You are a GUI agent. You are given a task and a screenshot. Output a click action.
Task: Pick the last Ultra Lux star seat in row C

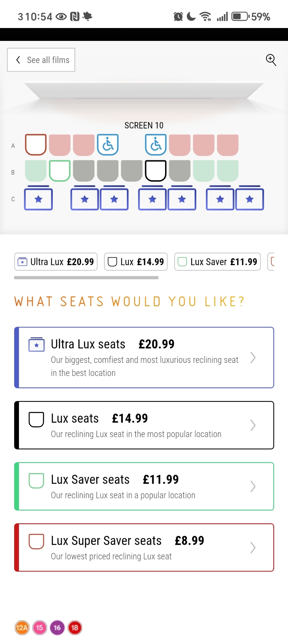point(250,199)
